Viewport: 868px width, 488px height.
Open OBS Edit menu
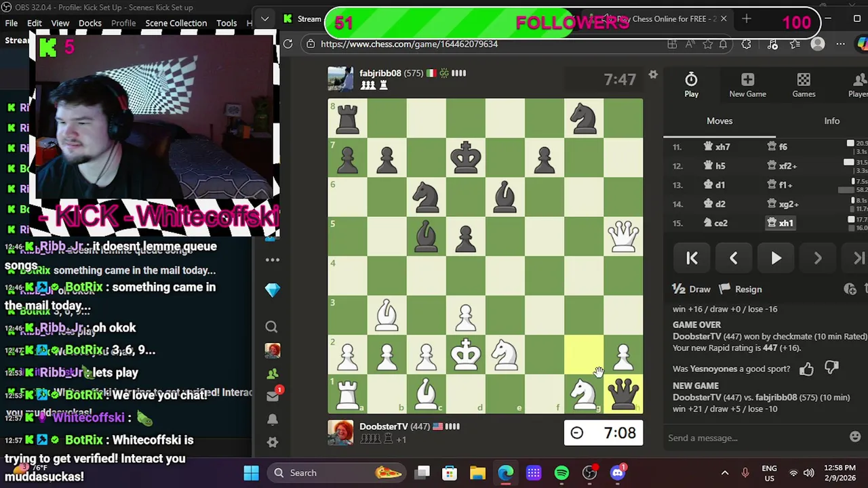[x=35, y=23]
